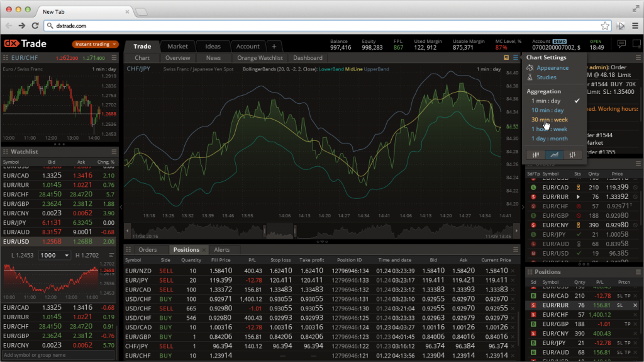Image resolution: width=644 pixels, height=362 pixels.
Task: Switch chart to line style icon
Action: click(554, 154)
